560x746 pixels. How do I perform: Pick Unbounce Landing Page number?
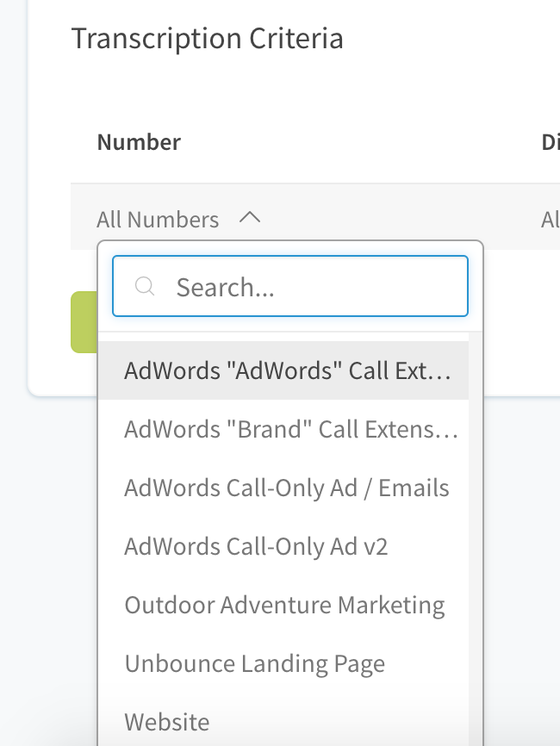(283, 663)
